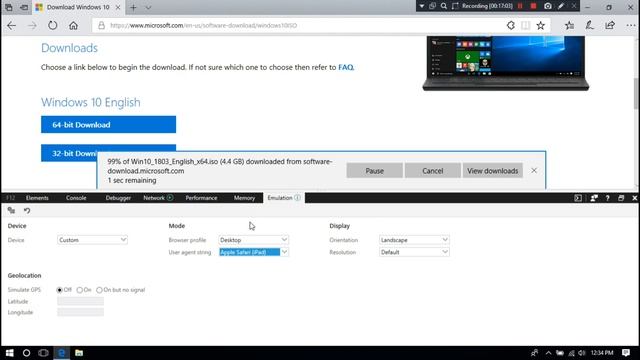Add notes with the pen icon
The width and height of the screenshot is (640, 360).
(589, 25)
